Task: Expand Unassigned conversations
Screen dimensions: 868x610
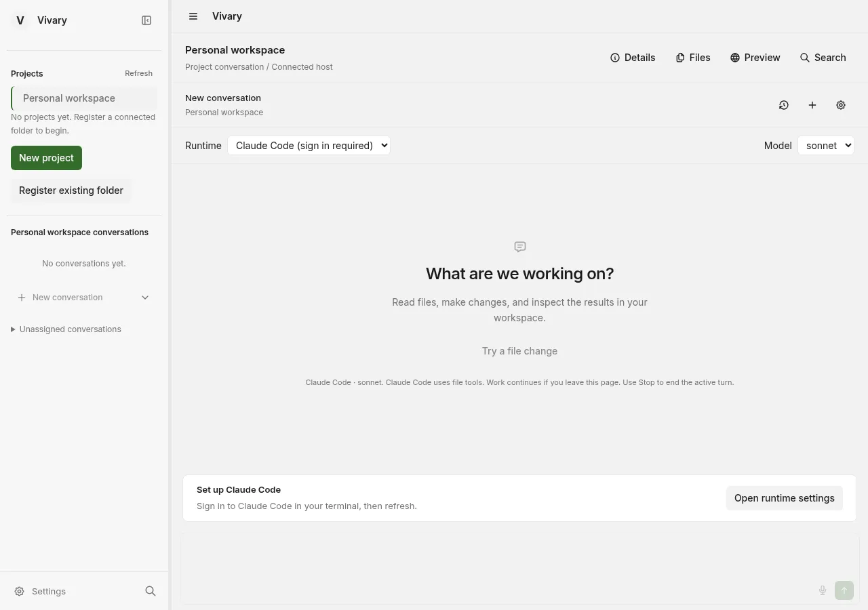Action: [66, 329]
